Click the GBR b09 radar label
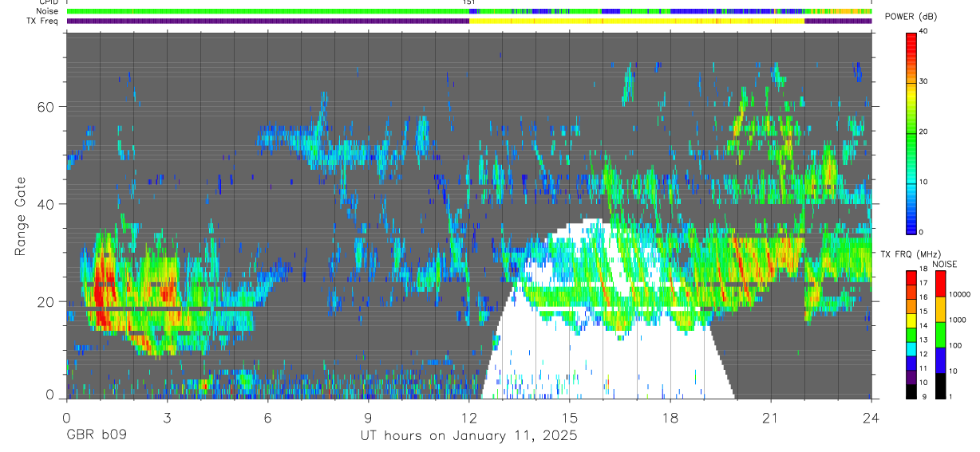Screen dimensions: 980x452 pos(97,436)
